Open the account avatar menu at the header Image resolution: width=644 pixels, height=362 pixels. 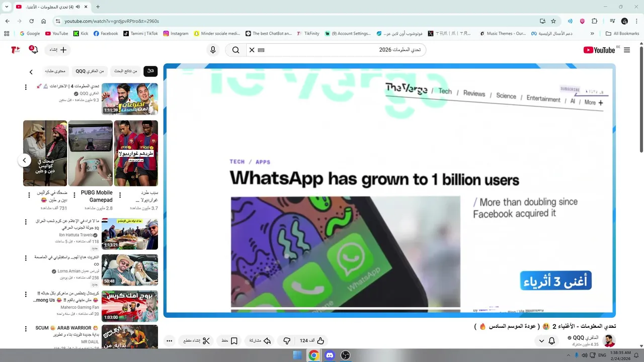click(x=16, y=50)
